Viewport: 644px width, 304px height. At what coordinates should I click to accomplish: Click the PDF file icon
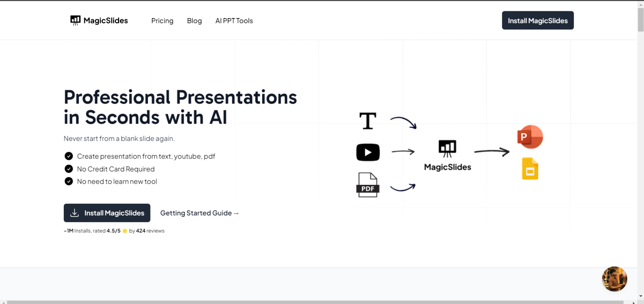tap(368, 185)
